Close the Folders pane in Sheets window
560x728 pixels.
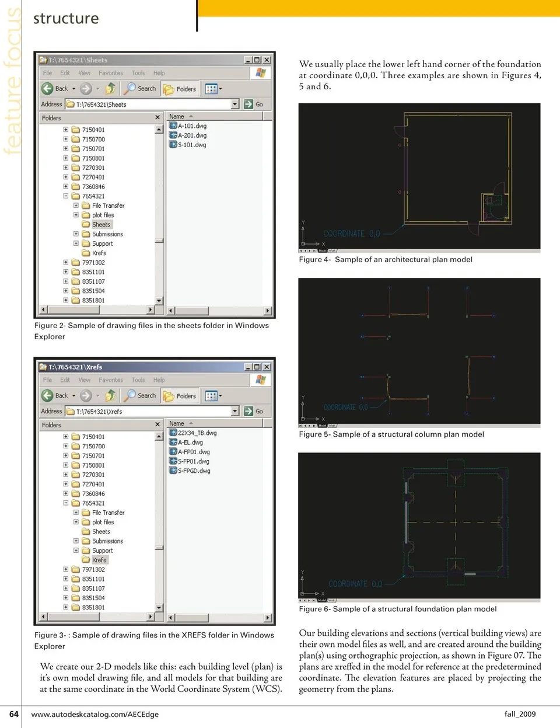click(x=157, y=118)
